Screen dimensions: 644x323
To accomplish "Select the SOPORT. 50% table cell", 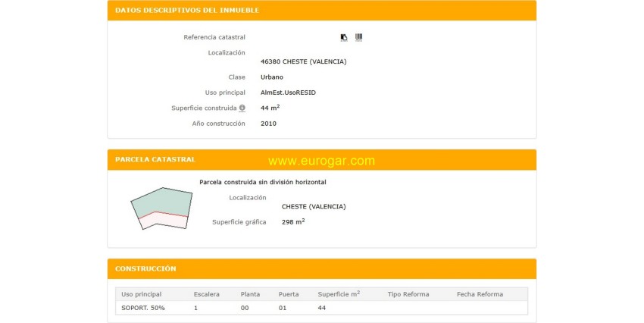I will point(143,308).
